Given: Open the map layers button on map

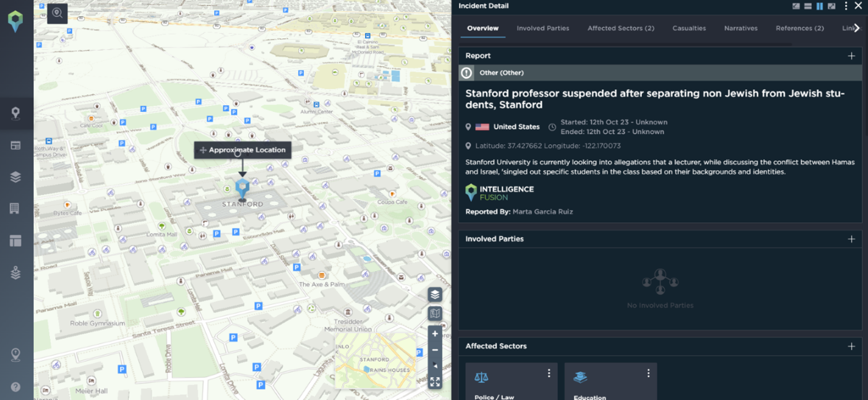Looking at the screenshot, I should [x=435, y=295].
